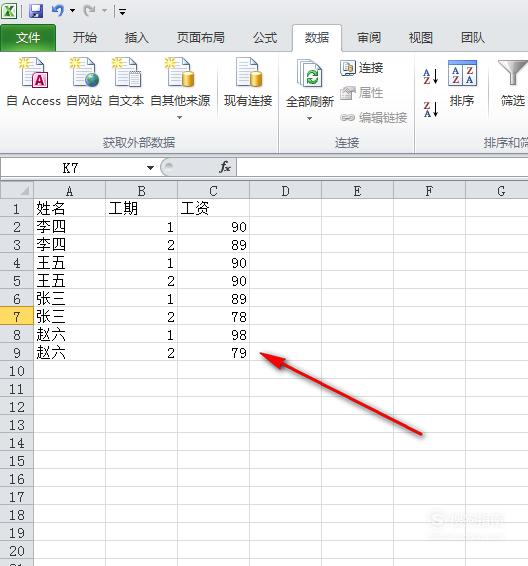The height and width of the screenshot is (566, 528).
Task: Click into the formula bar
Action: (382, 168)
